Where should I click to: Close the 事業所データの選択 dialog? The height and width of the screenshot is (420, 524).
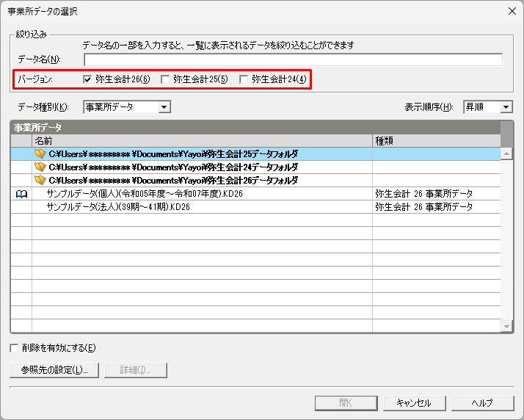tap(511, 11)
